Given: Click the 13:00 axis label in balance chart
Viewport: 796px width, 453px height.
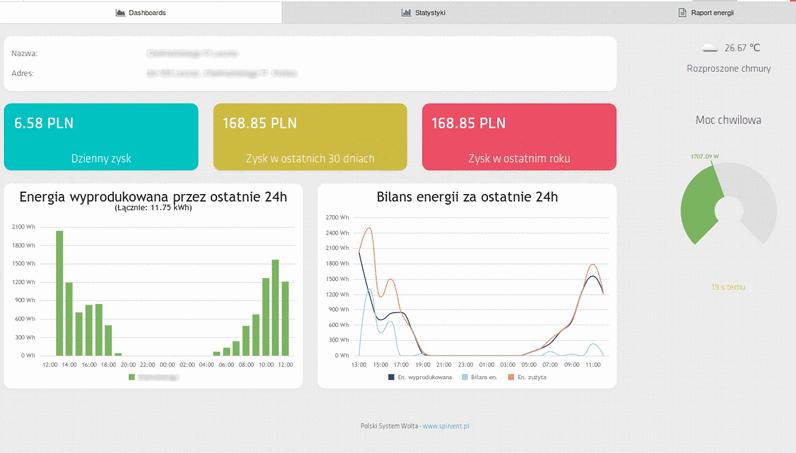Looking at the screenshot, I should 359,365.
